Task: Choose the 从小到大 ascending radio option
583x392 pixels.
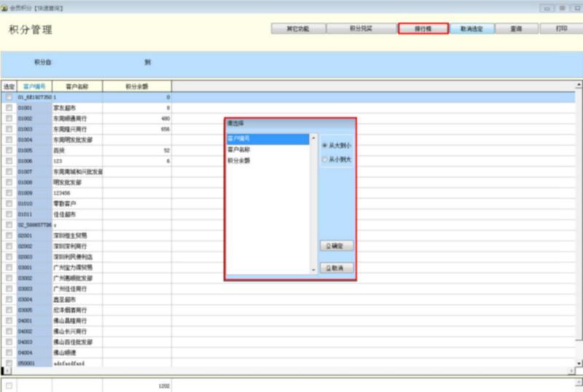Action: 325,160
